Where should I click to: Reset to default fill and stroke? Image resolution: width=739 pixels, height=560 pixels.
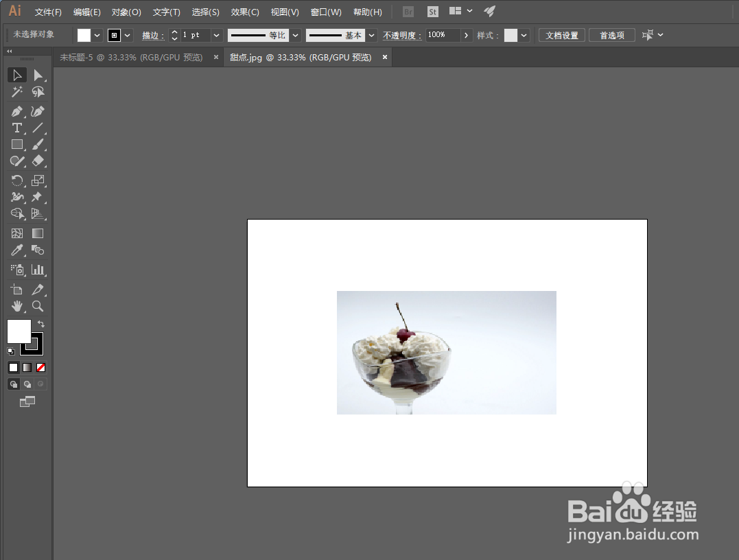click(11, 351)
